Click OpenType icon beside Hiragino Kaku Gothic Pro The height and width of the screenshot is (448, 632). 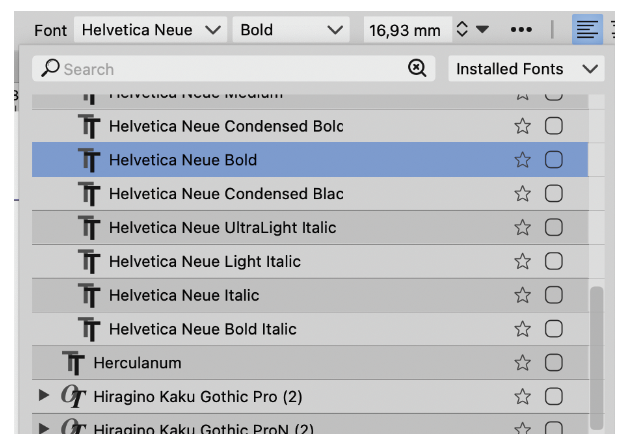click(73, 396)
